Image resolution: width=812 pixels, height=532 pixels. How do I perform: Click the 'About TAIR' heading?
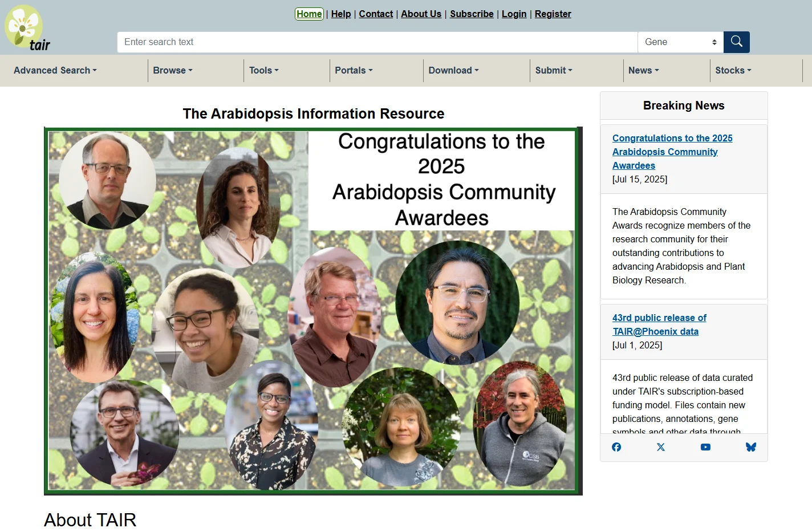(90, 519)
